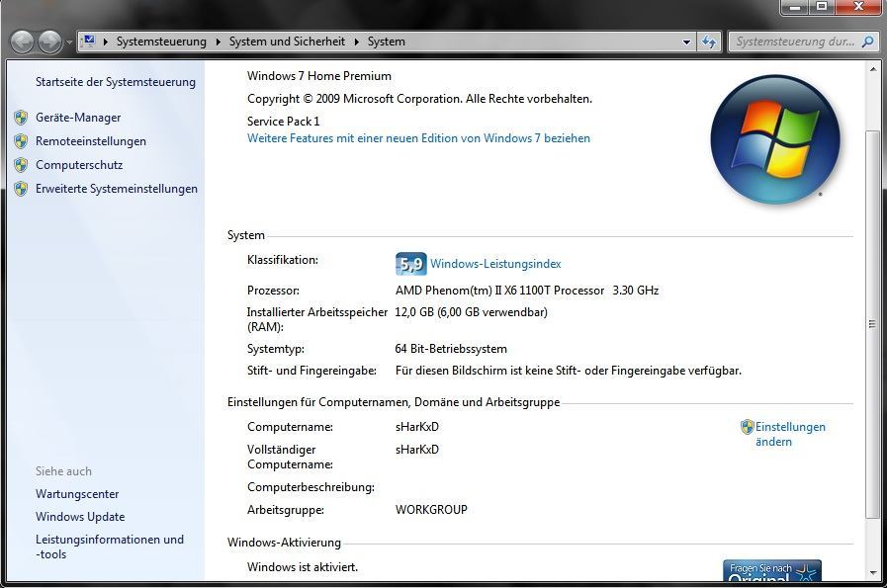Screen dimensions: 887x588
Task: Maximize the System window
Action: click(822, 7)
